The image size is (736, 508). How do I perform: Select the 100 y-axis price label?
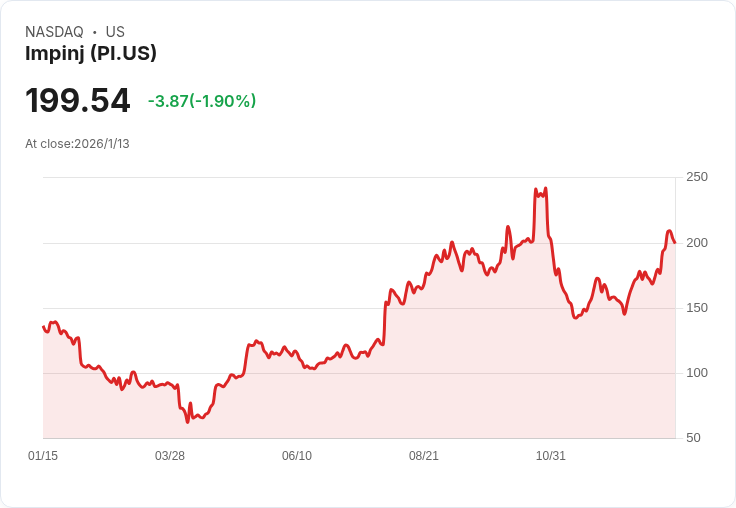697,373
